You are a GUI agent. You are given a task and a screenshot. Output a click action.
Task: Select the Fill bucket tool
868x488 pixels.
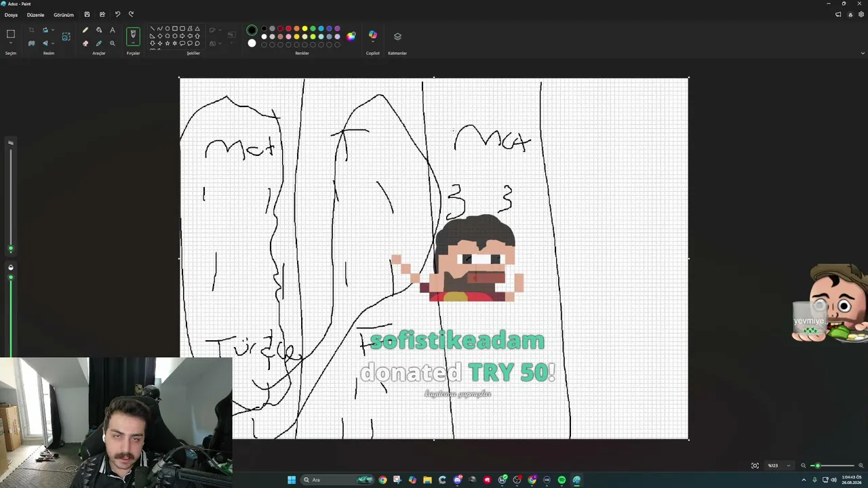(x=99, y=30)
